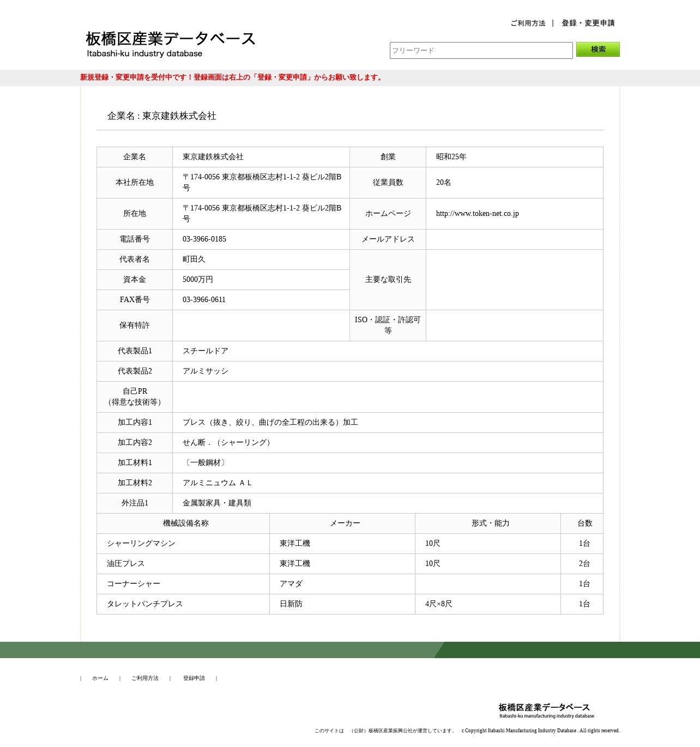The width and height of the screenshot is (700, 747).
Task: Select the maker 日新防
Action: click(x=291, y=604)
